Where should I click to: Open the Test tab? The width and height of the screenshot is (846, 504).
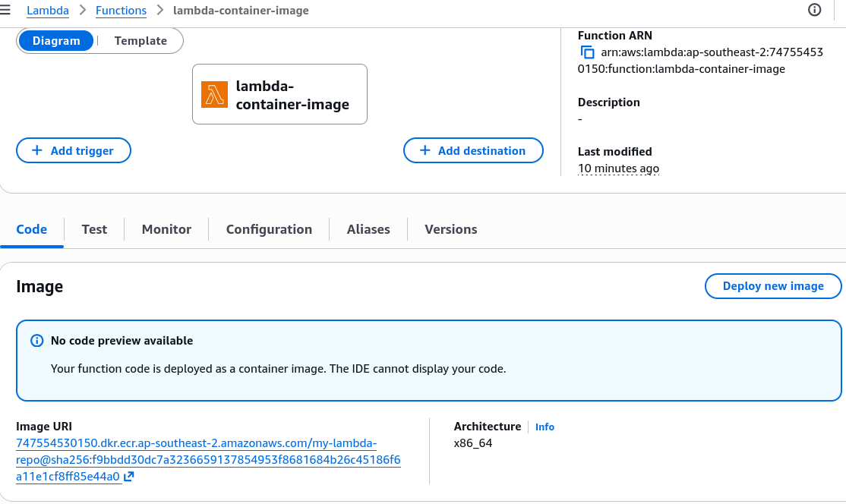(x=94, y=229)
